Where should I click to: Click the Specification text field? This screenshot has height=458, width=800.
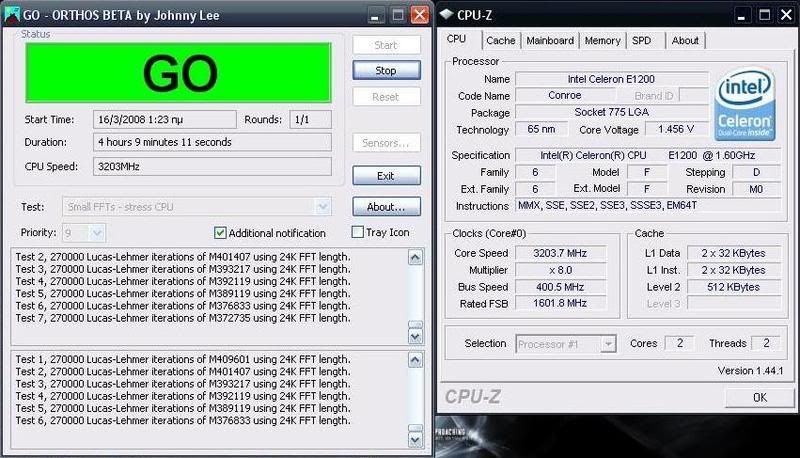click(x=648, y=155)
